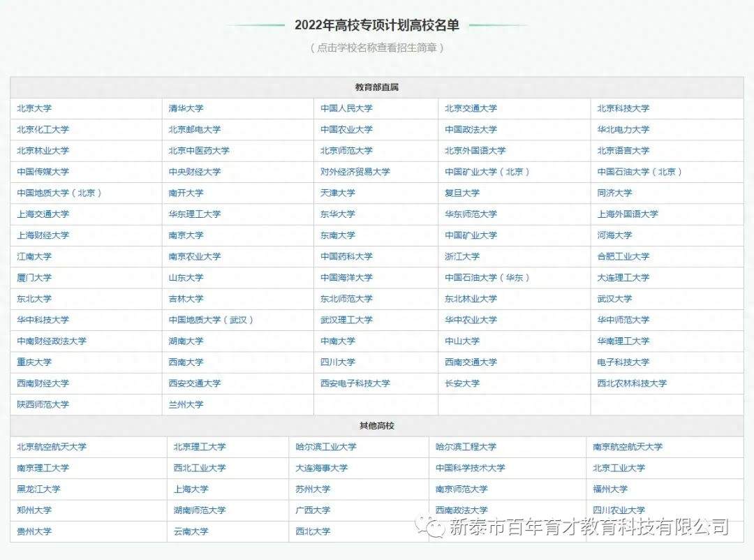Click the WeChat logo in the watermark
The height and width of the screenshot is (560, 754).
point(431,526)
